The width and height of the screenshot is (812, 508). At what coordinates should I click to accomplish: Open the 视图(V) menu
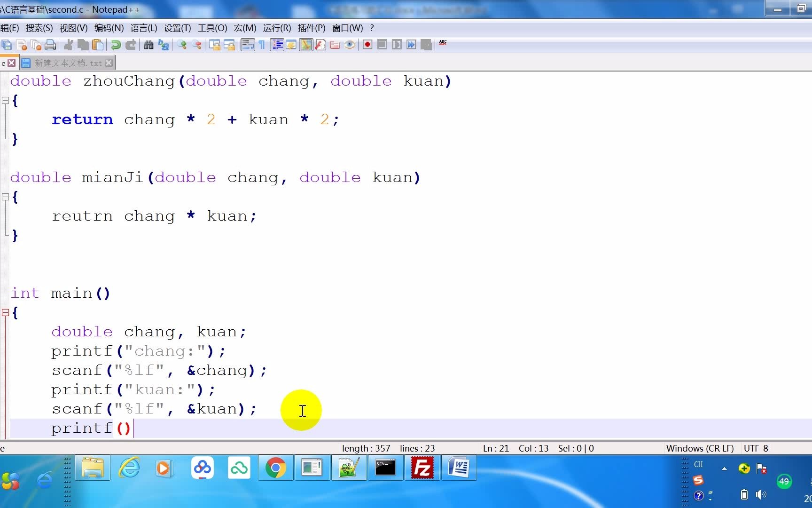[73, 28]
